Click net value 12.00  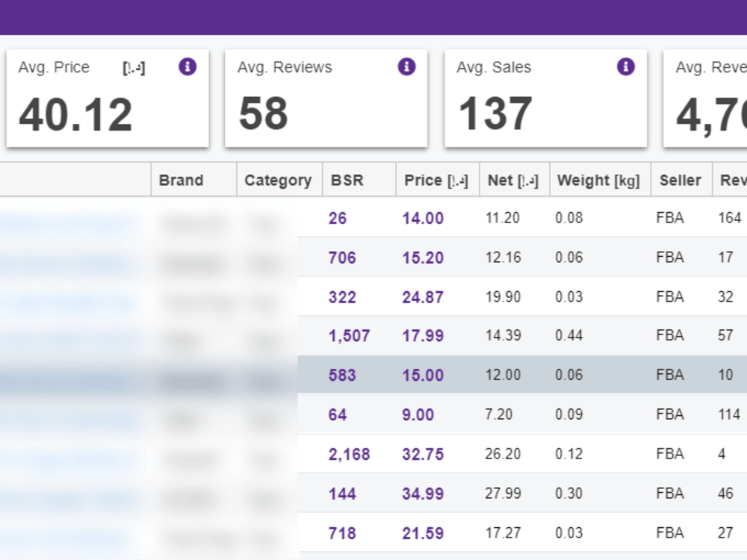503,374
